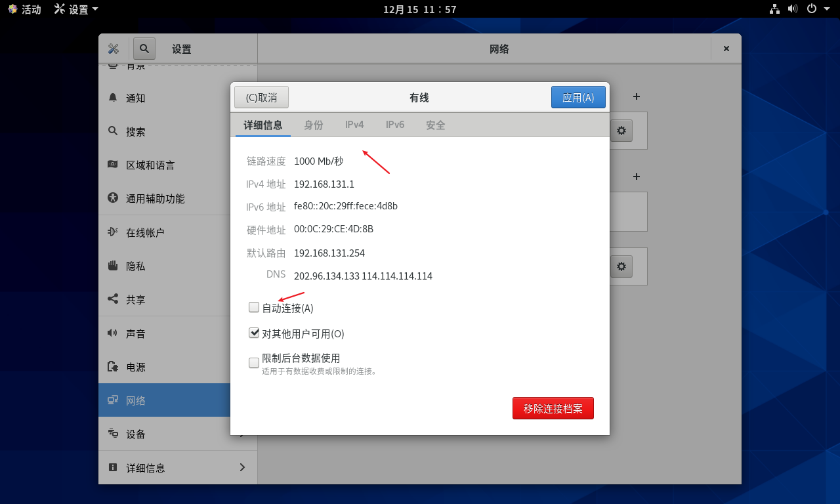The height and width of the screenshot is (504, 840).
Task: Close the Settings window with X
Action: pos(726,49)
